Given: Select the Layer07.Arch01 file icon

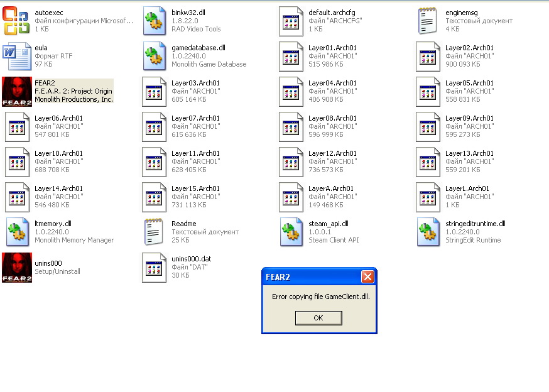Looking at the screenshot, I should click(154, 127).
